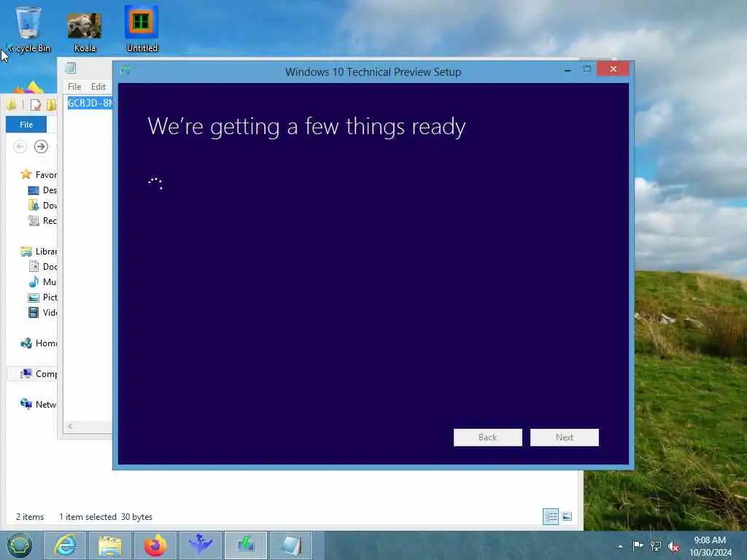Select Videos library
747x560 pixels.
(42, 312)
